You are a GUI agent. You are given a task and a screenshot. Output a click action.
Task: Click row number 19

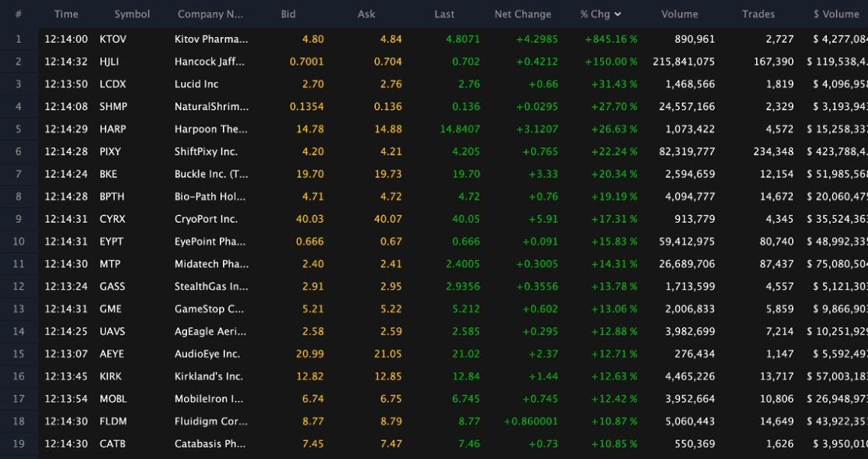pyautogui.click(x=19, y=444)
